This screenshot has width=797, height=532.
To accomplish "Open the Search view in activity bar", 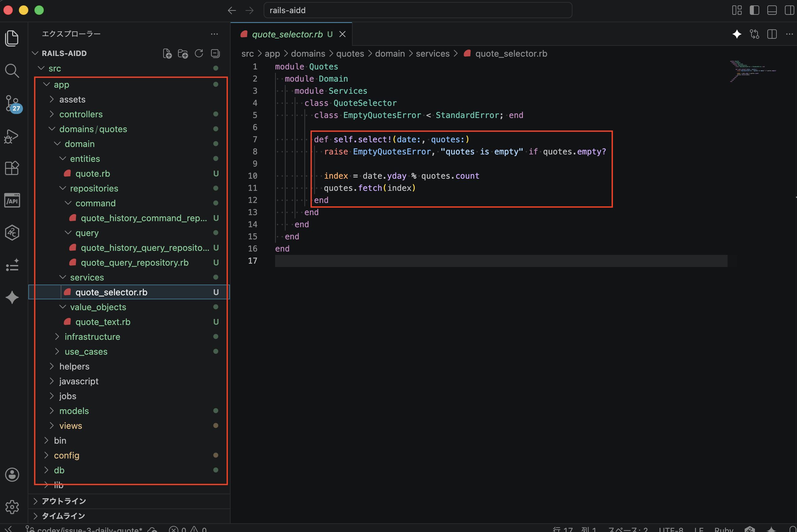I will 12,70.
